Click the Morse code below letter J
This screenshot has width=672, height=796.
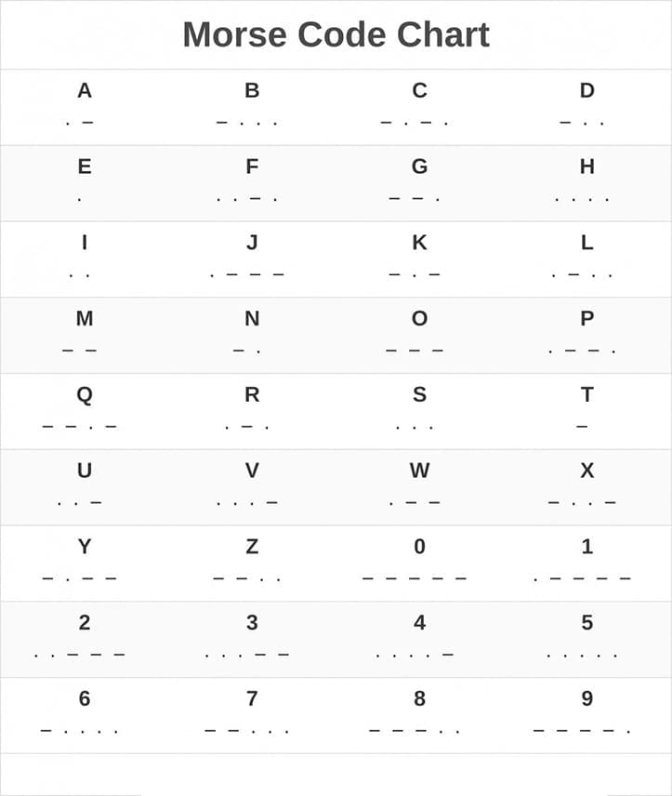[x=247, y=275]
